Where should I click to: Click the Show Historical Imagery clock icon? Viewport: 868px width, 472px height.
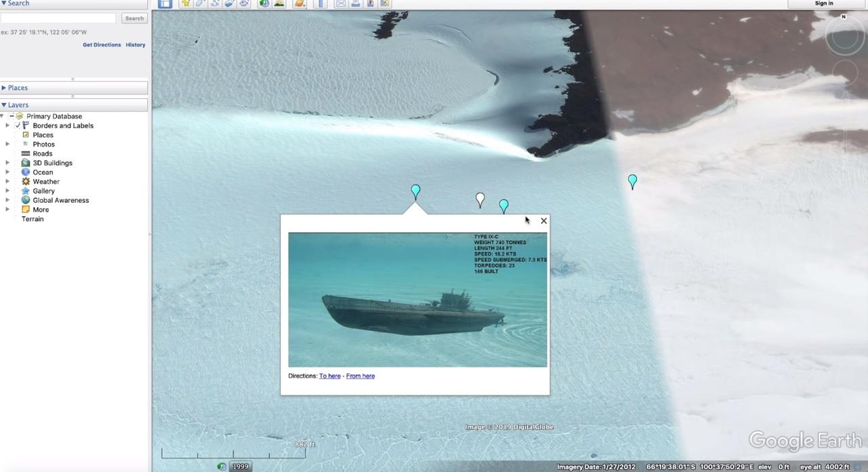pos(264,3)
